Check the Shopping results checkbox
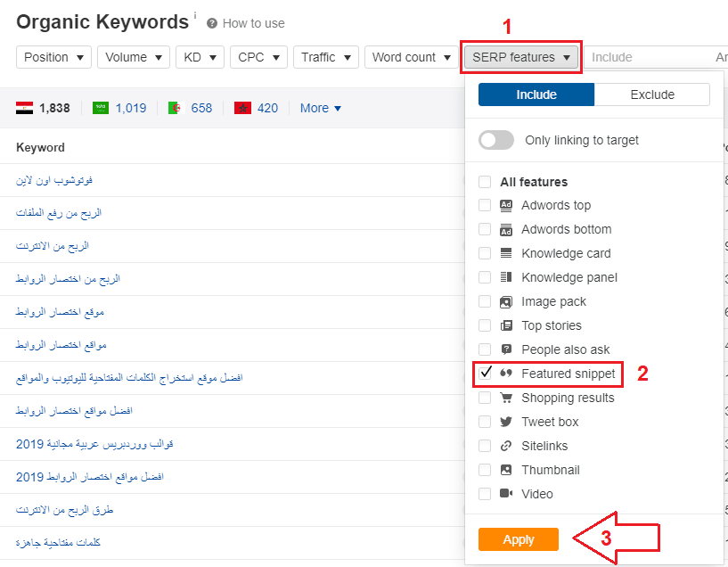Image resolution: width=728 pixels, height=567 pixels. (x=485, y=398)
